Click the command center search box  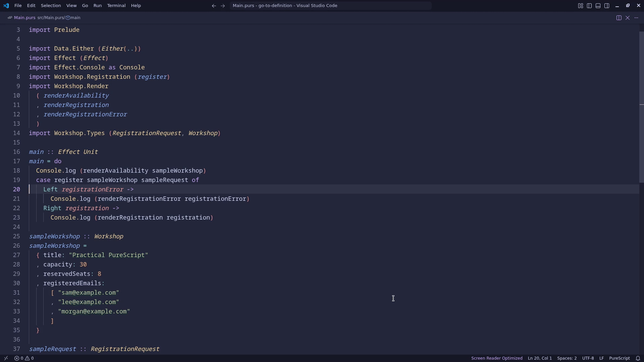[x=331, y=6]
